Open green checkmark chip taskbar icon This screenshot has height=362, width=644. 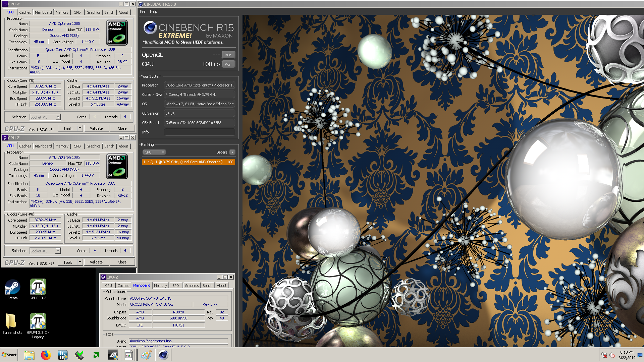click(x=79, y=355)
